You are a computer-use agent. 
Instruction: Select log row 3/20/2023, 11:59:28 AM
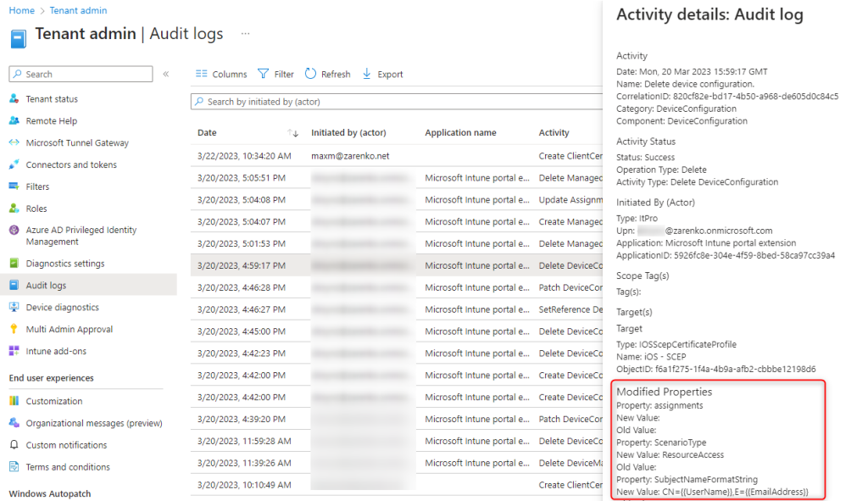397,441
